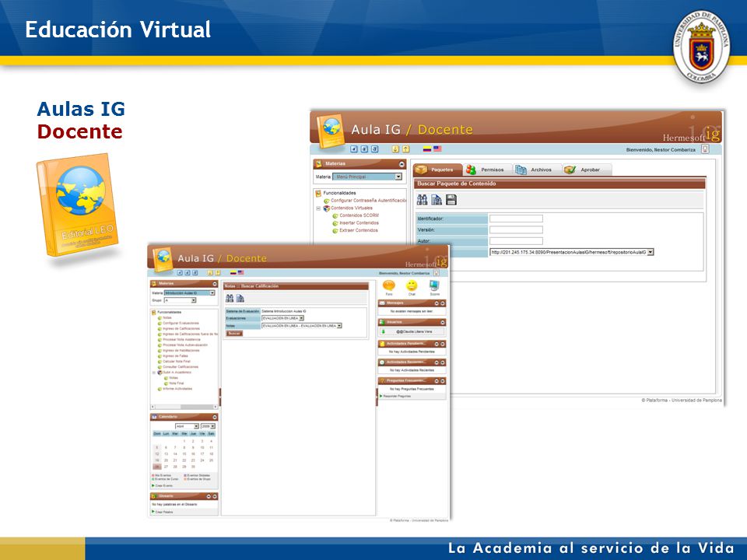Collapse the Materias panel in front window

coord(215,284)
